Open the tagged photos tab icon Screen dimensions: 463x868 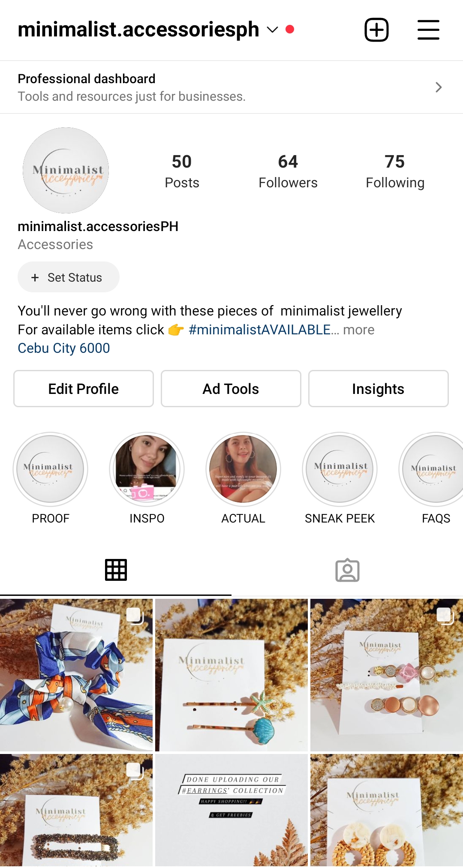pyautogui.click(x=347, y=570)
